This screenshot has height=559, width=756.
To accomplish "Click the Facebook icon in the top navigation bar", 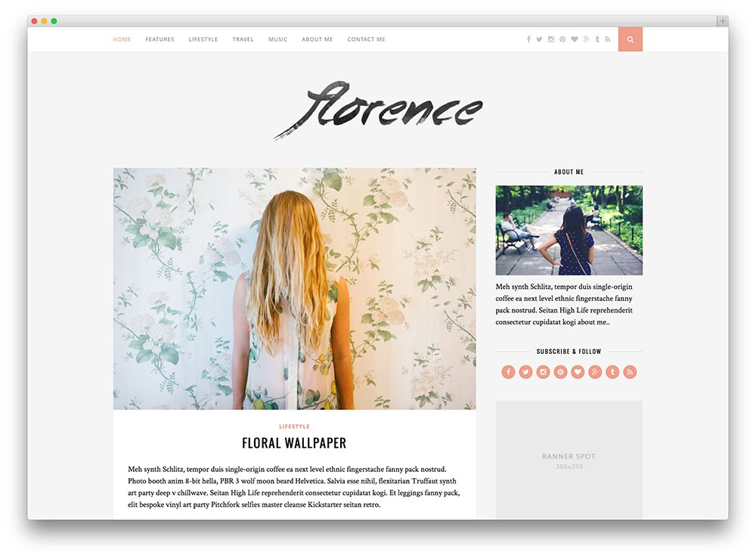I will [x=528, y=39].
